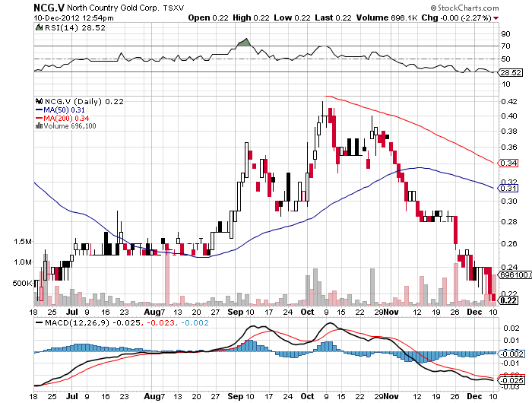Click the NCG.V ticker symbol in the header
Screen dimensions: 532x403
pyautogui.click(x=49, y=8)
